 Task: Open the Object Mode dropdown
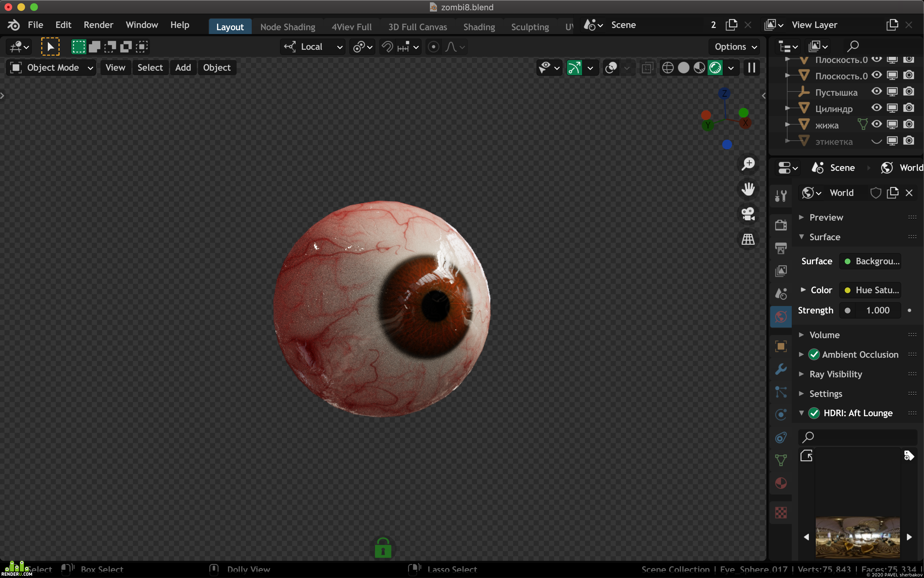tap(51, 68)
